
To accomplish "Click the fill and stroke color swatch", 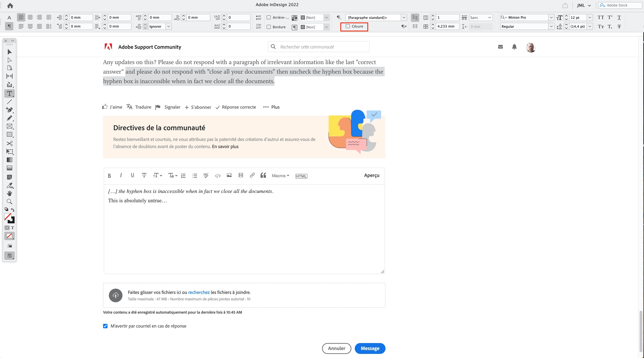I will (x=8, y=217).
